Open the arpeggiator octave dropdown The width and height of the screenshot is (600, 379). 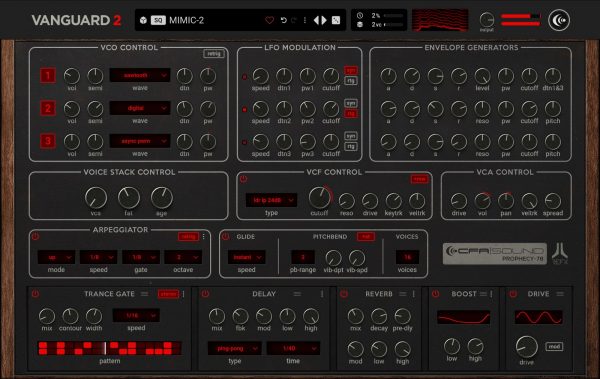[x=183, y=257]
